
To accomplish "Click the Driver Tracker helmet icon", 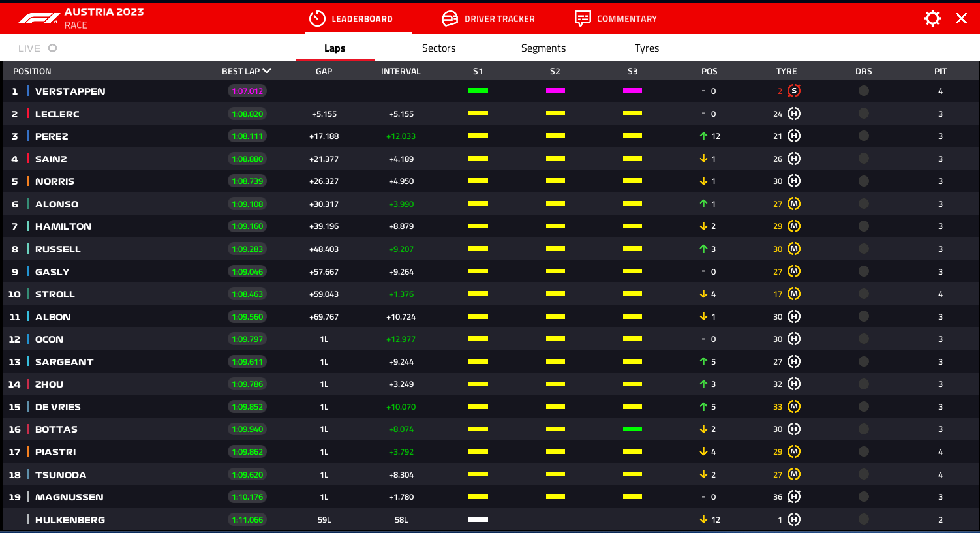I will tap(450, 19).
